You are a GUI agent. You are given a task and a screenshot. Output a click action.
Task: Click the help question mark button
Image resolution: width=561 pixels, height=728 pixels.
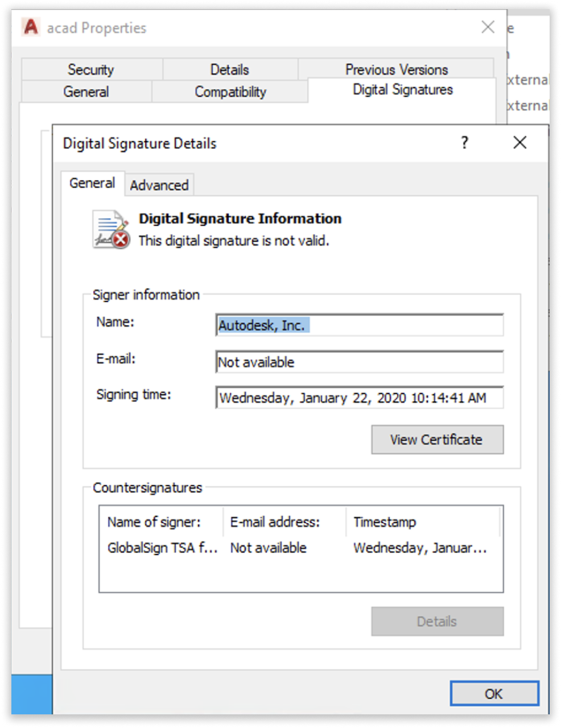464,142
